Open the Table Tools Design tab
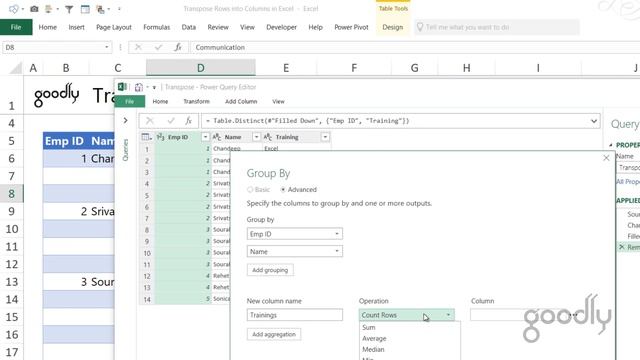 [393, 27]
